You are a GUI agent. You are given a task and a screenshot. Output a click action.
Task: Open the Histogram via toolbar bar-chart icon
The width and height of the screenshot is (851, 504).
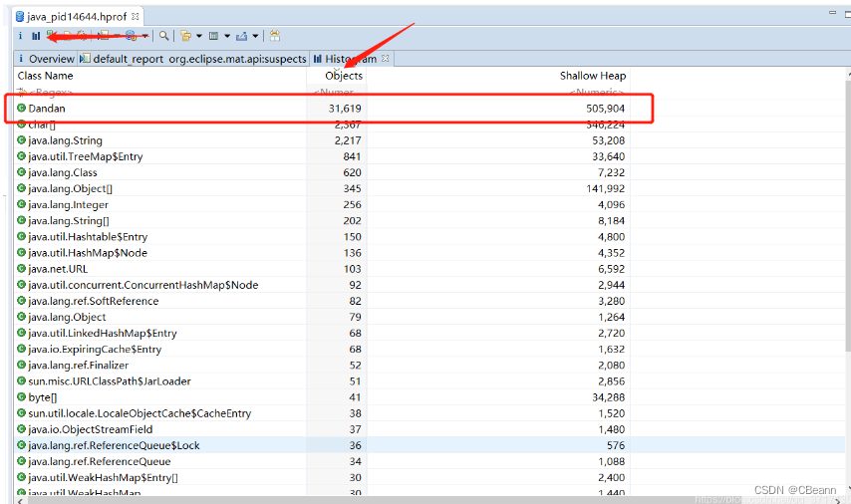[36, 36]
